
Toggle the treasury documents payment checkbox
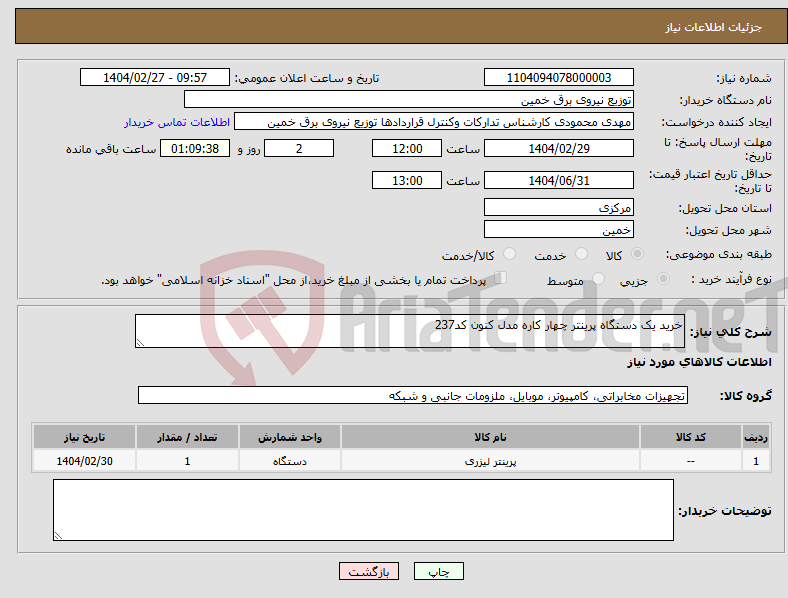[x=501, y=278]
